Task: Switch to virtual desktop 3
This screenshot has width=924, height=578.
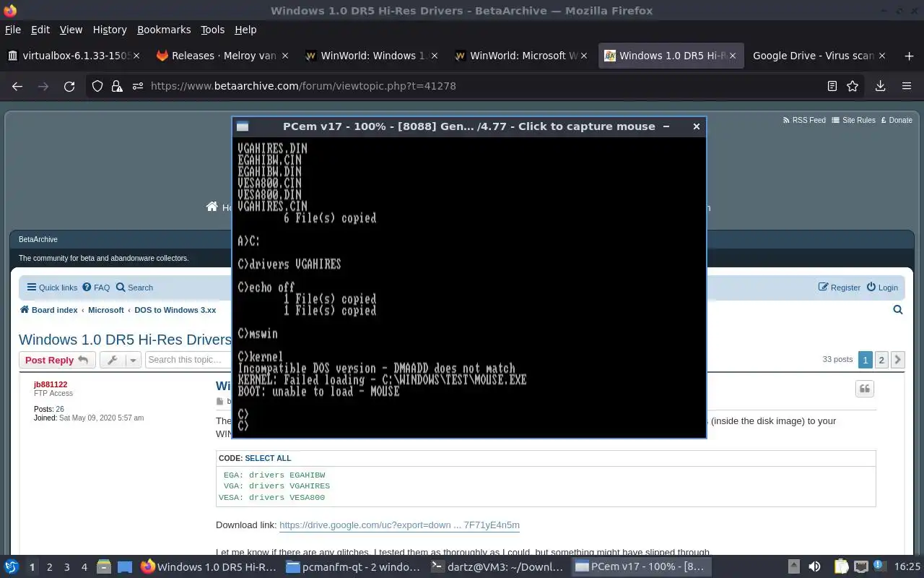Action: click(67, 567)
